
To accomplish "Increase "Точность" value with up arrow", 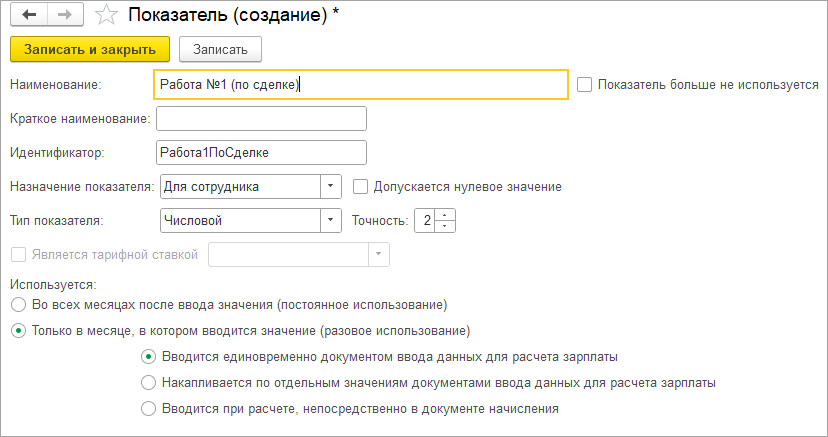I will pos(446,214).
